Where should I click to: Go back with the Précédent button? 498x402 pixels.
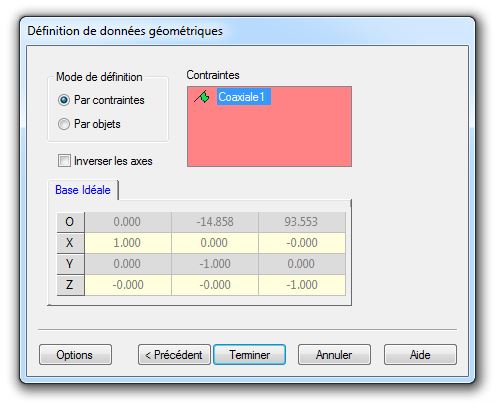[174, 354]
